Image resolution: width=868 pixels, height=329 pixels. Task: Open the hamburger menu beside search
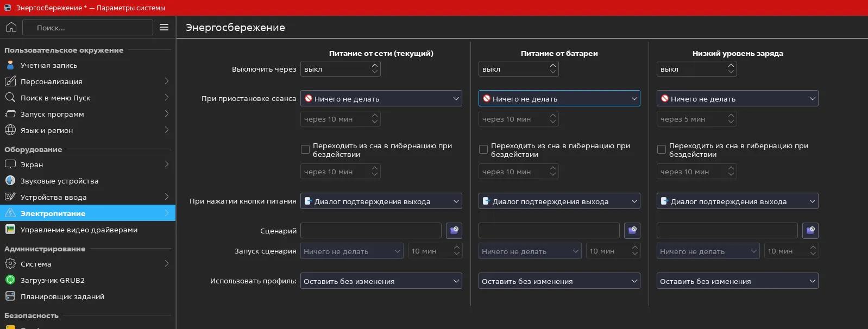coord(164,27)
